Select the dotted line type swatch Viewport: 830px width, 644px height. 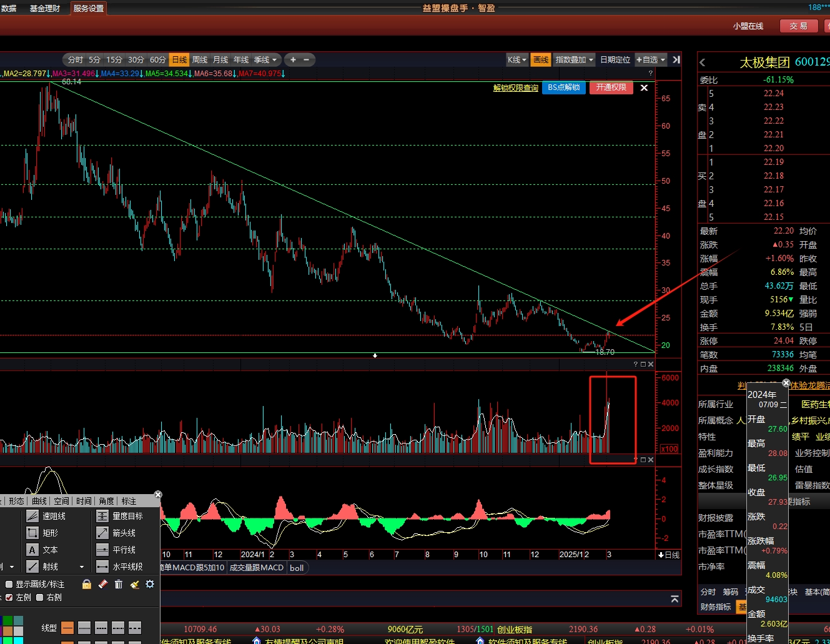[x=84, y=628]
